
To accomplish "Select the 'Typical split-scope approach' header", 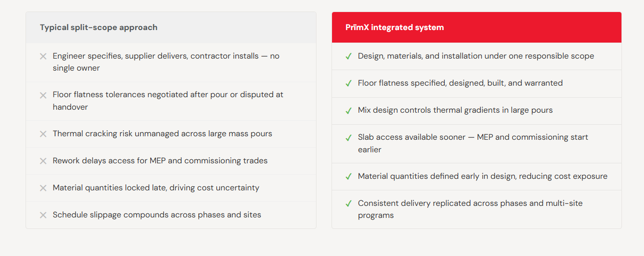I will coord(171,28).
